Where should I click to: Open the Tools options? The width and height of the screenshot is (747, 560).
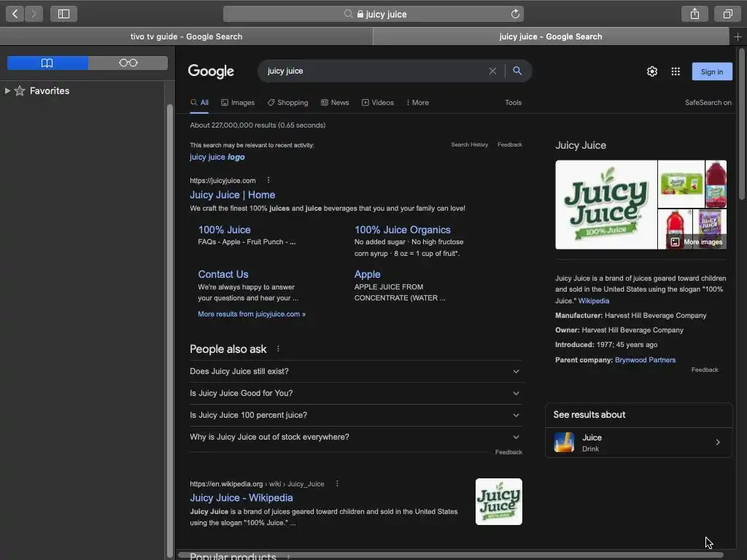coord(513,102)
